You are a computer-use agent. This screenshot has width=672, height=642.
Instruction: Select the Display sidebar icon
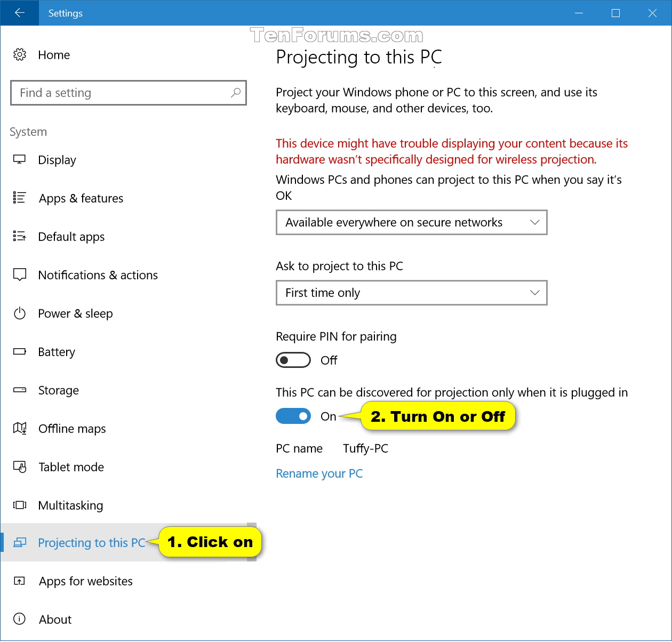point(20,159)
